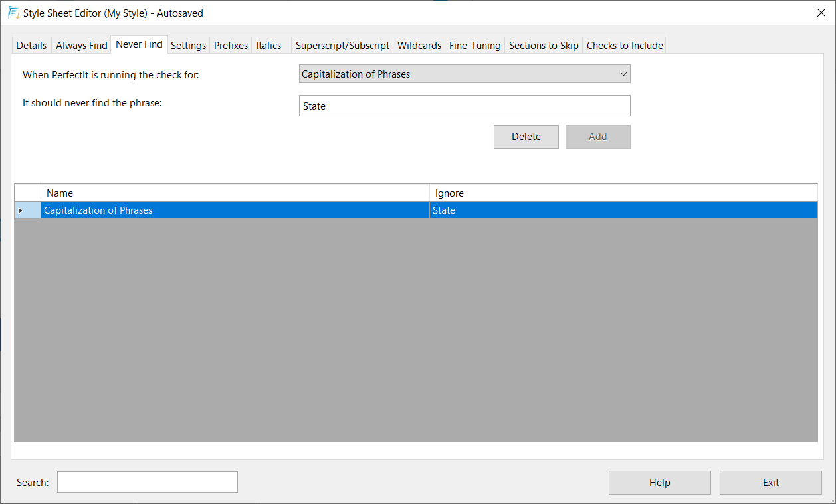
Task: Switch to the Superscript/Subscript tab
Action: (x=342, y=46)
